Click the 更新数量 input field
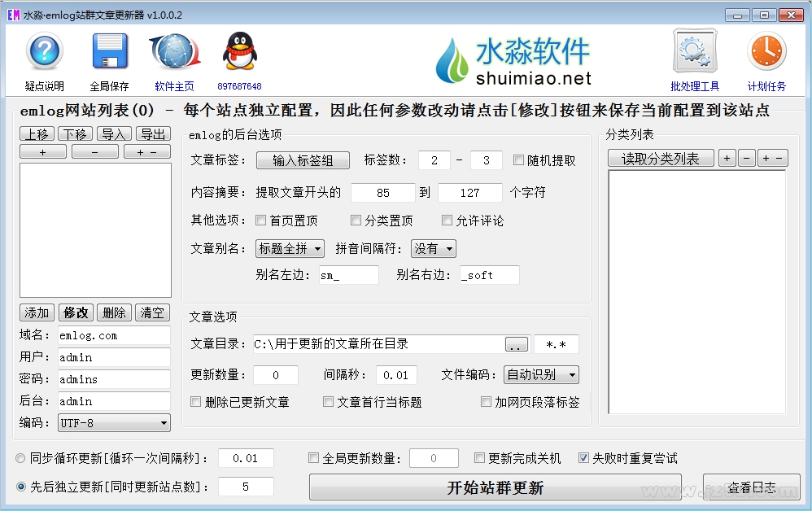The height and width of the screenshot is (511, 812). [276, 375]
